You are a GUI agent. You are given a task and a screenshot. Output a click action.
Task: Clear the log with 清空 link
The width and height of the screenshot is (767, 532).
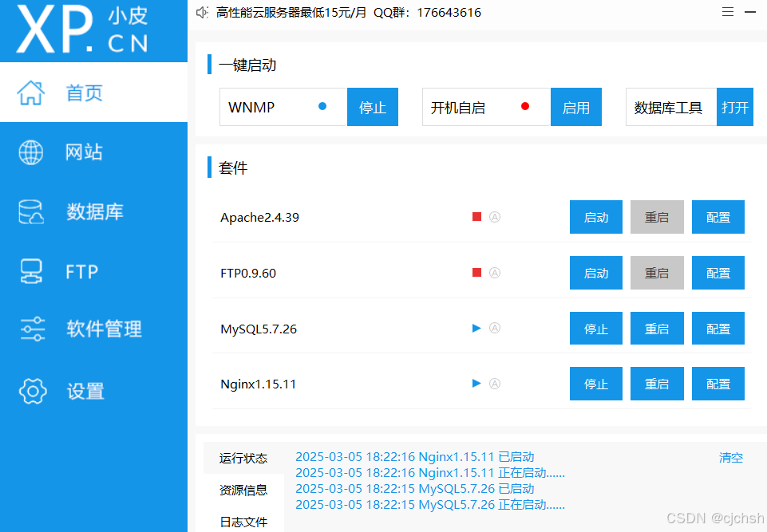pos(731,458)
